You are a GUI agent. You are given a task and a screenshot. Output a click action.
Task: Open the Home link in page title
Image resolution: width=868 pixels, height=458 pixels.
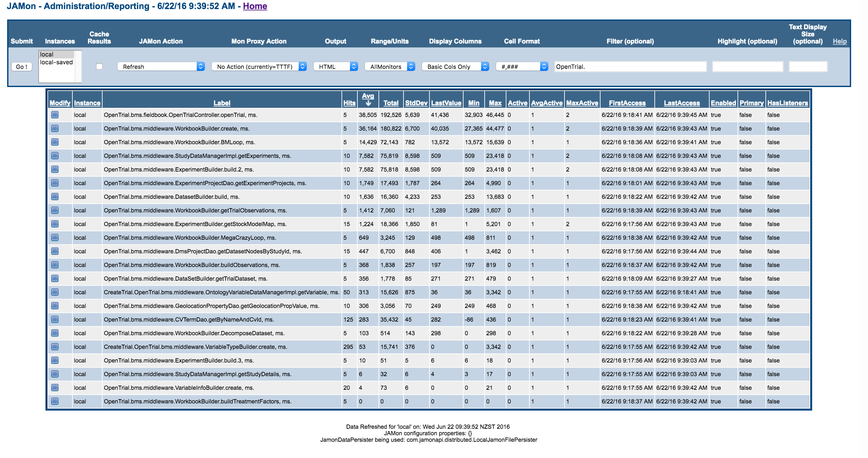pyautogui.click(x=255, y=6)
